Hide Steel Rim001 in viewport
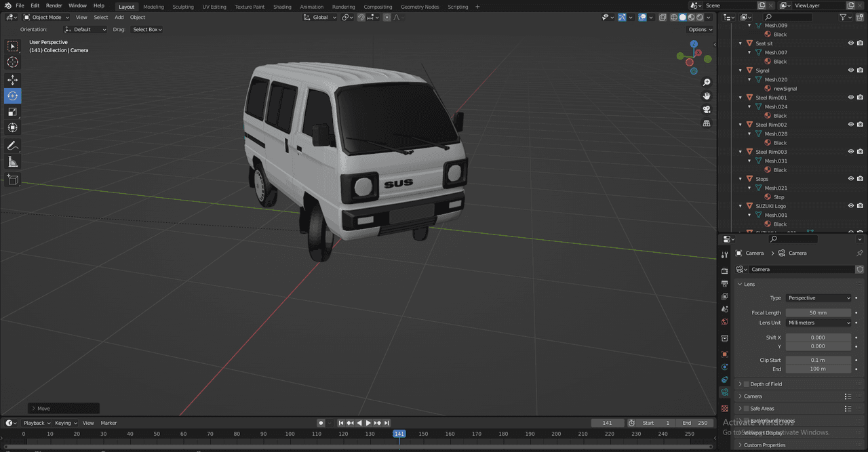Viewport: 868px width, 452px height. click(x=851, y=98)
